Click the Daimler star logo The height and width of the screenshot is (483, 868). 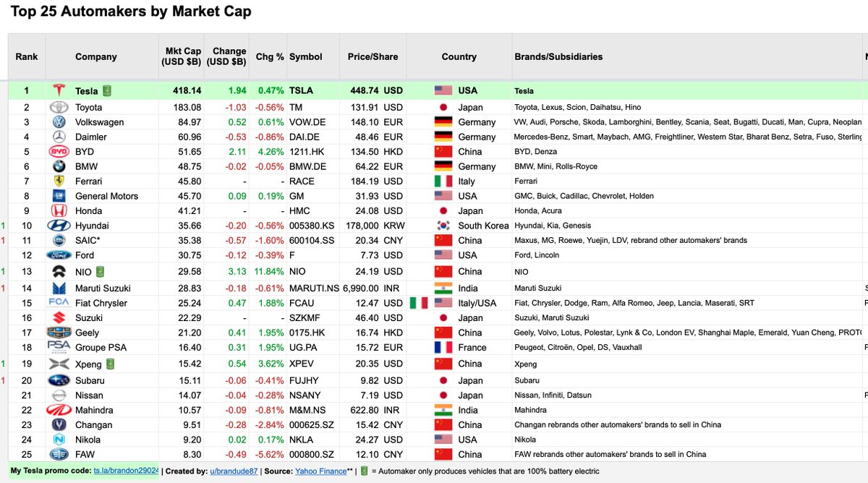tap(59, 137)
